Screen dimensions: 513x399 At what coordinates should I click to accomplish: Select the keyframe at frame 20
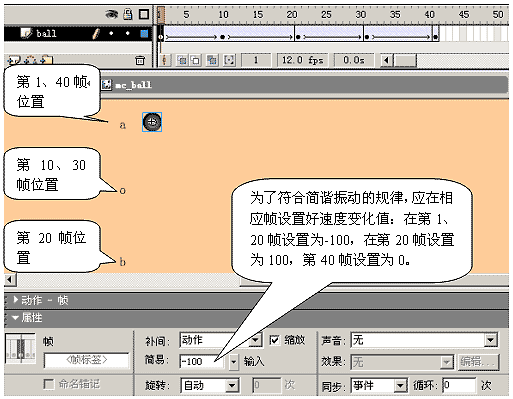pyautogui.click(x=298, y=37)
